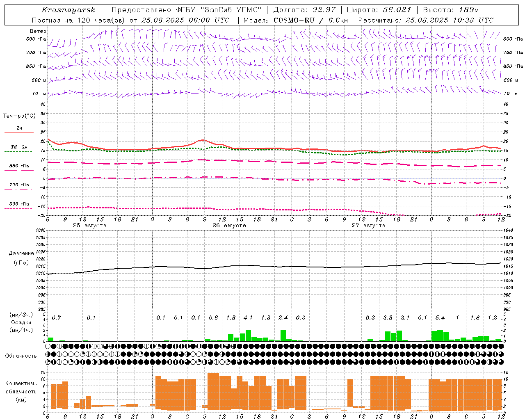This screenshot has height=420, width=525.
Task: Click the '3.3' precipitation total
Action: point(388,318)
